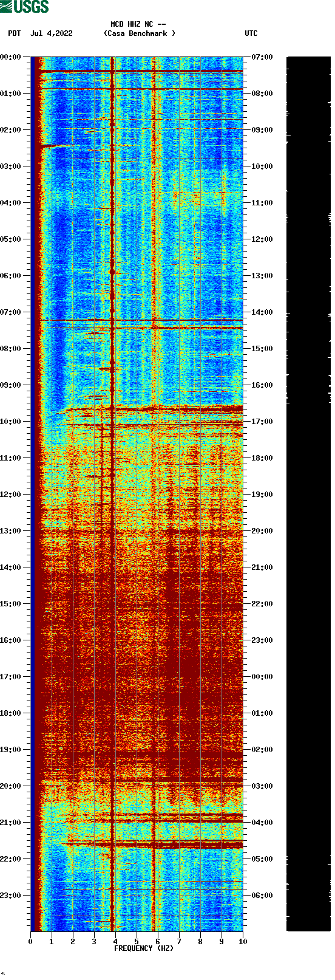Click the 0 Hz frequency axis label
The image size is (335, 980).
[30, 942]
